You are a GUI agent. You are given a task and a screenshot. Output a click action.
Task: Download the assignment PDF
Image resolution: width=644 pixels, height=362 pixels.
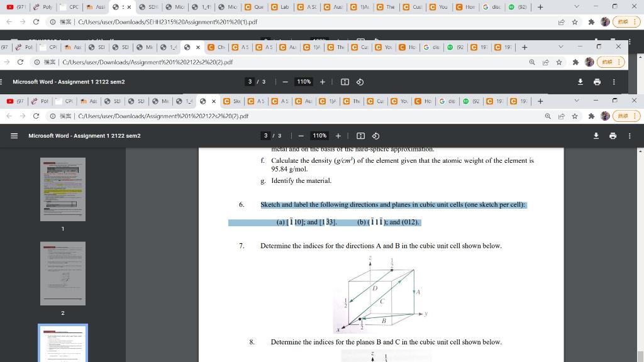point(595,135)
